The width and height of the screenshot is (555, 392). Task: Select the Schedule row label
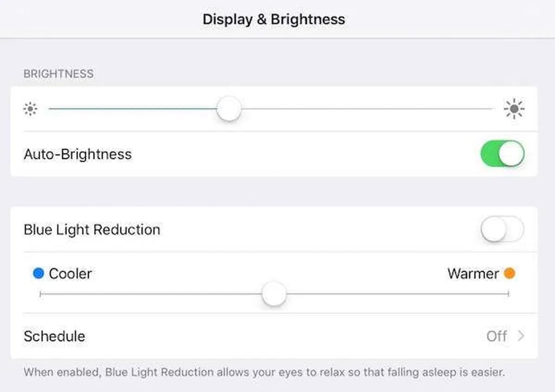[x=54, y=336]
